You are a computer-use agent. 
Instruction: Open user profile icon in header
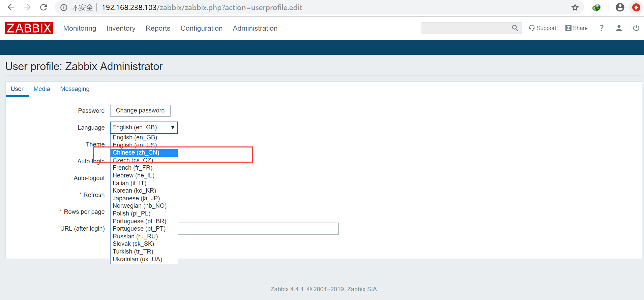[619, 28]
